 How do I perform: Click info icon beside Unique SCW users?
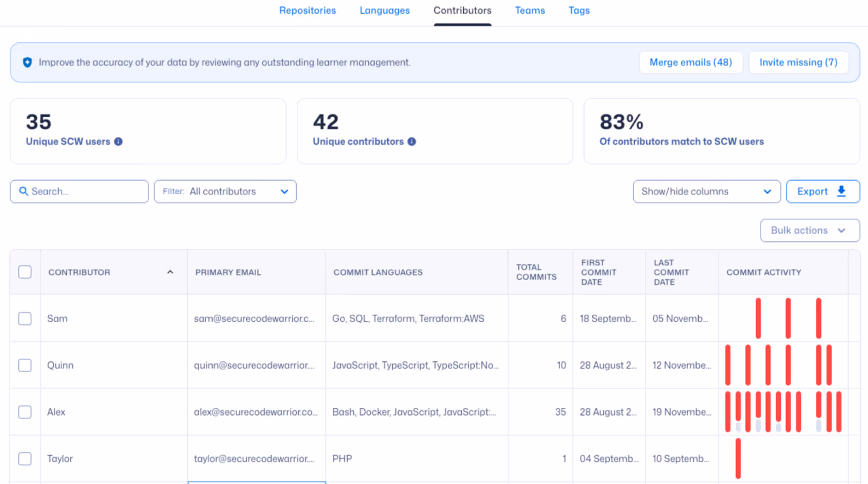click(x=118, y=142)
